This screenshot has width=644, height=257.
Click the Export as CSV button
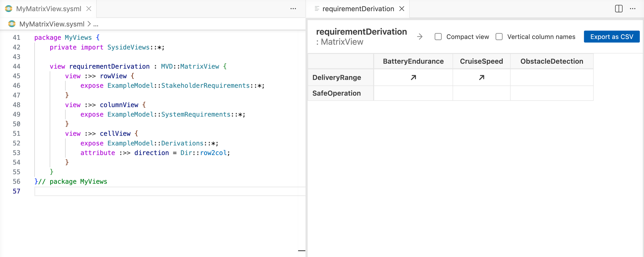(x=612, y=37)
